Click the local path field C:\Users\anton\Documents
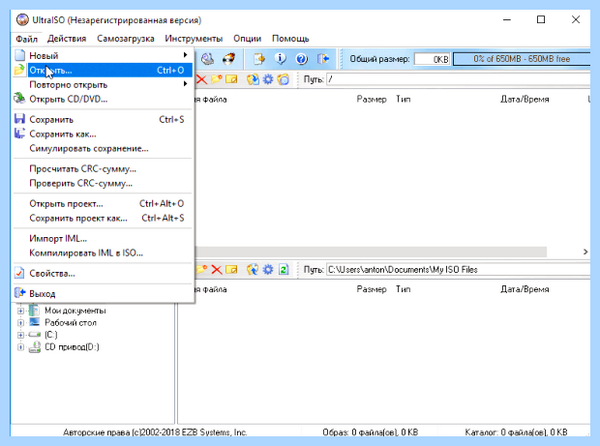 458,269
